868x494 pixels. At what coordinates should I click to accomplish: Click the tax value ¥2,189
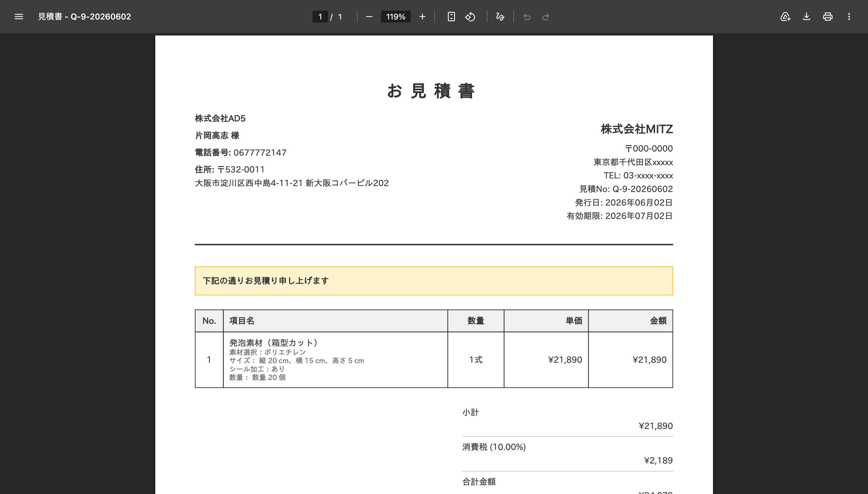pyautogui.click(x=658, y=460)
